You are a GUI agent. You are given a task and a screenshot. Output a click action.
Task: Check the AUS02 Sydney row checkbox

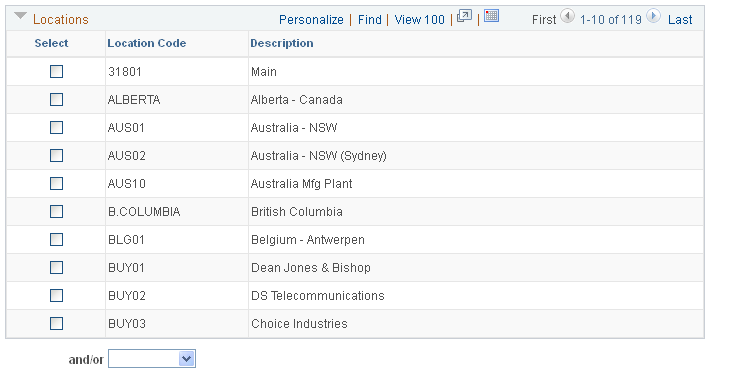(56, 155)
